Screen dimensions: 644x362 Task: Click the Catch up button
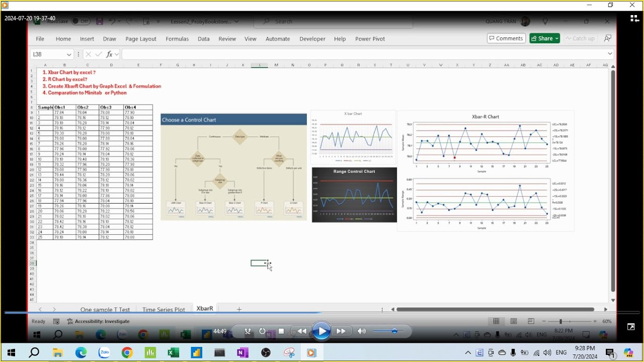coord(579,38)
